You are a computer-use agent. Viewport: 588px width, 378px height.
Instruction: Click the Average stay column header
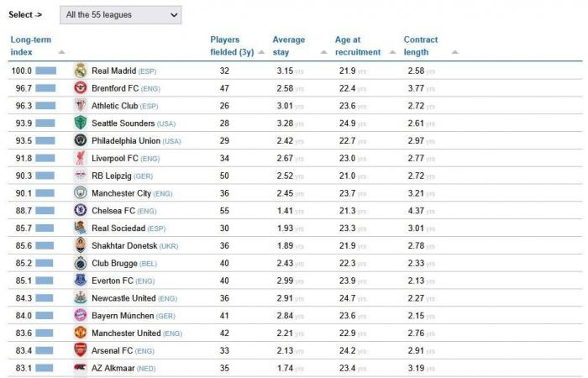click(x=288, y=46)
